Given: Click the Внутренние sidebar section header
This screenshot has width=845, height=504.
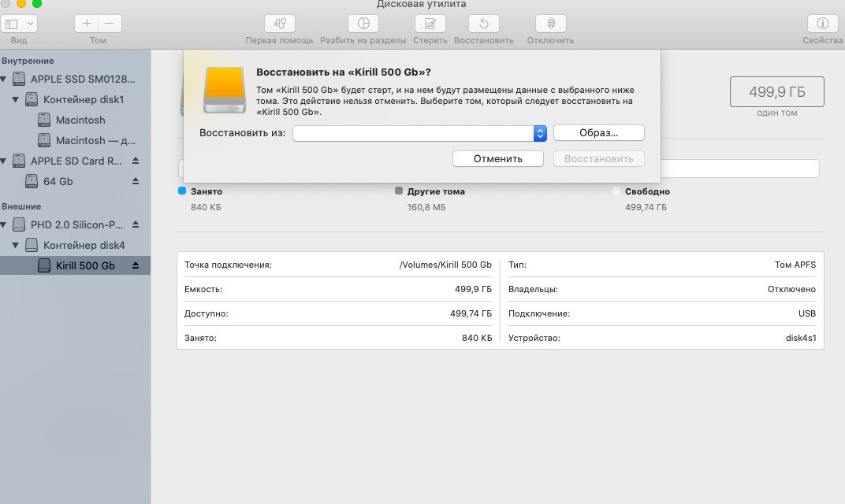Looking at the screenshot, I should (x=28, y=61).
